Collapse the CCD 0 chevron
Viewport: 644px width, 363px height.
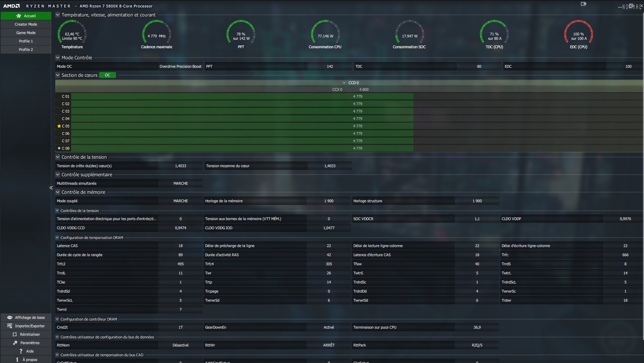[x=344, y=83]
